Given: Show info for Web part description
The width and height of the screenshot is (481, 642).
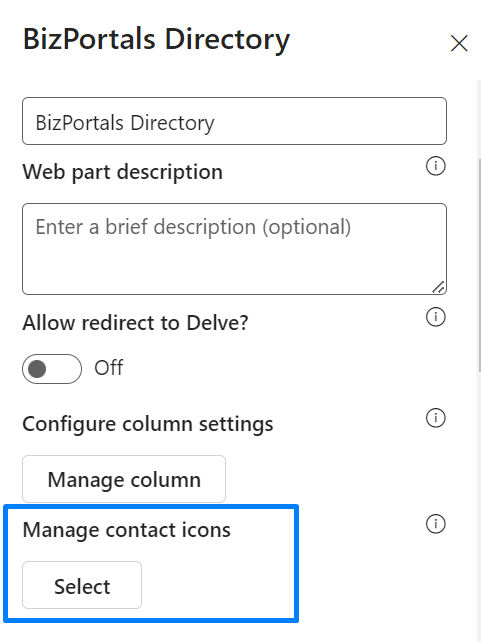Looking at the screenshot, I should [x=436, y=166].
